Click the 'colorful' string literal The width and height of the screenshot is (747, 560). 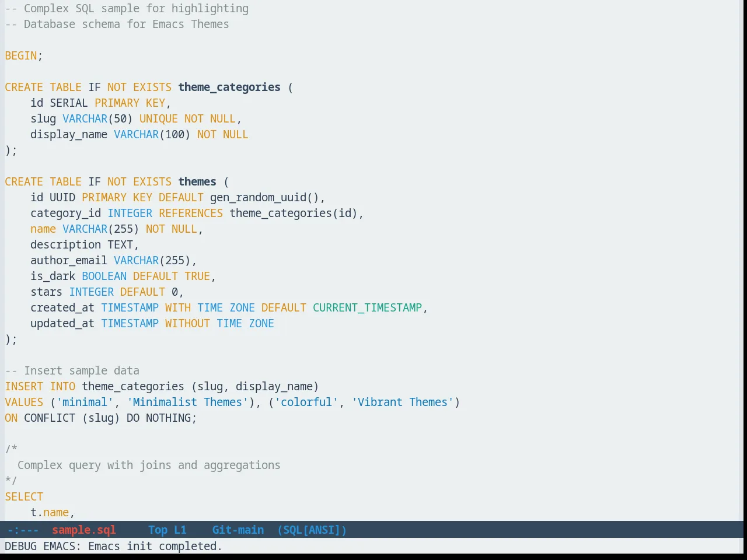tap(306, 402)
